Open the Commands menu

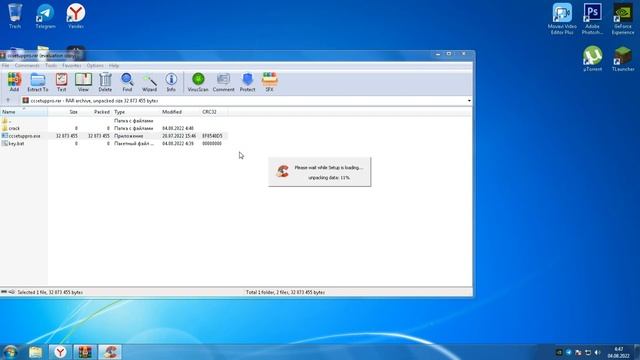27,65
